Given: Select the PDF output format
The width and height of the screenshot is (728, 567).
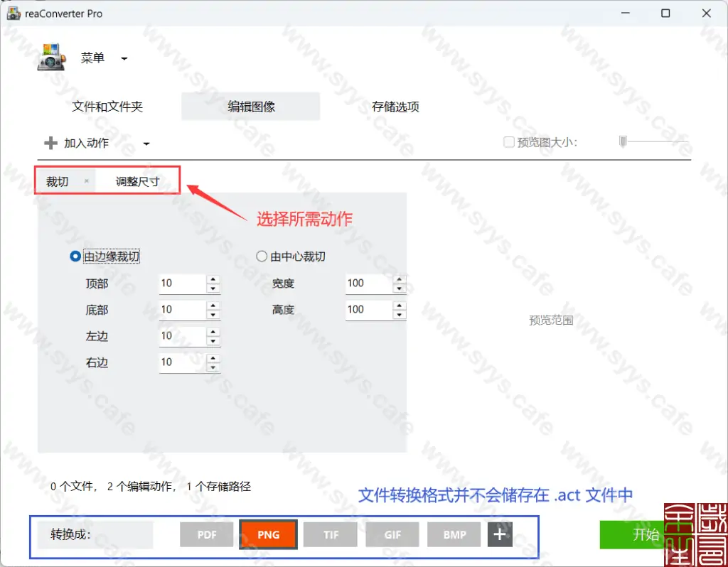Looking at the screenshot, I should click(206, 534).
